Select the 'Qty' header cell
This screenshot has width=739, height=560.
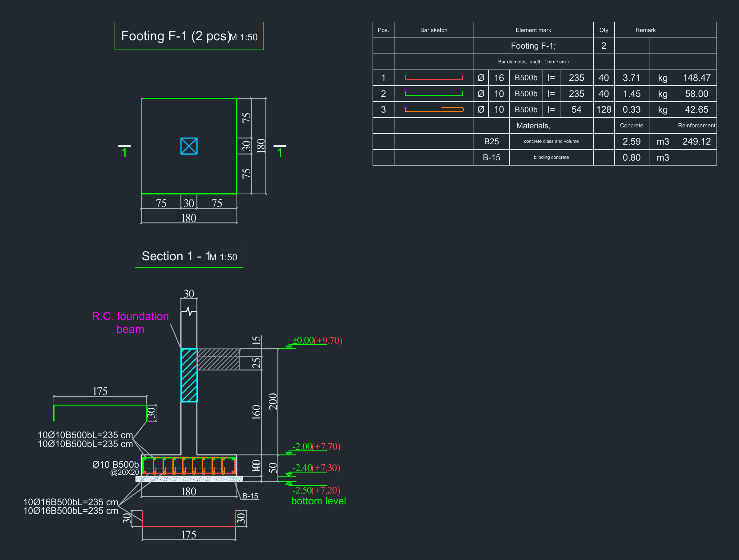coord(604,30)
